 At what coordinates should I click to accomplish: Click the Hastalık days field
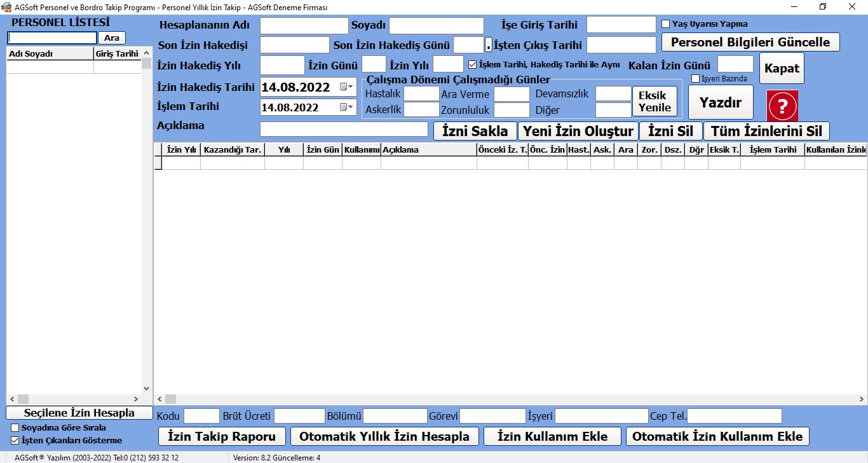coord(421,94)
